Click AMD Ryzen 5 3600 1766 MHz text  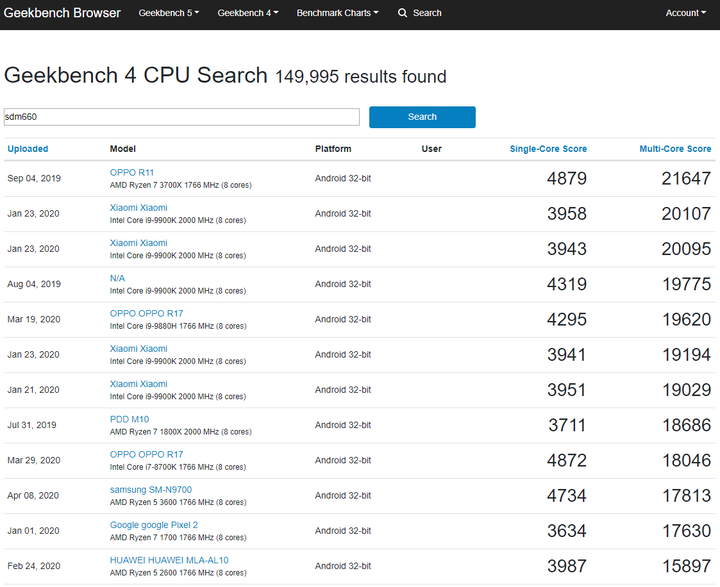point(178,502)
